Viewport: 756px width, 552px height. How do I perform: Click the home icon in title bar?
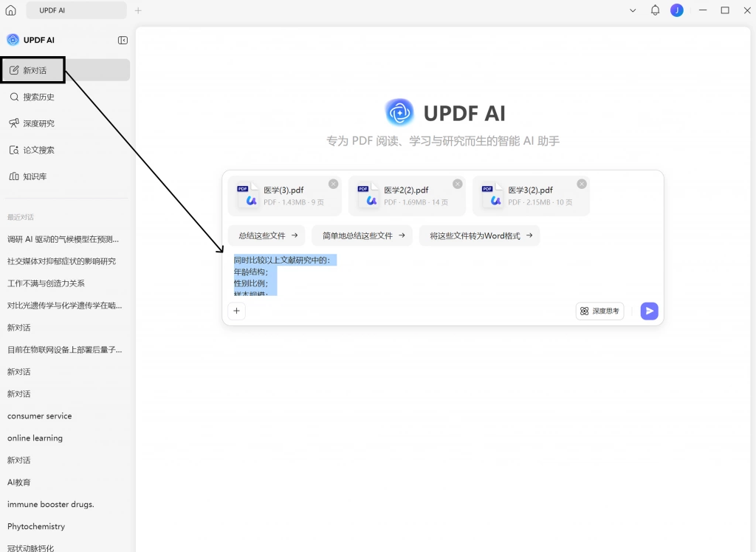pyautogui.click(x=10, y=10)
